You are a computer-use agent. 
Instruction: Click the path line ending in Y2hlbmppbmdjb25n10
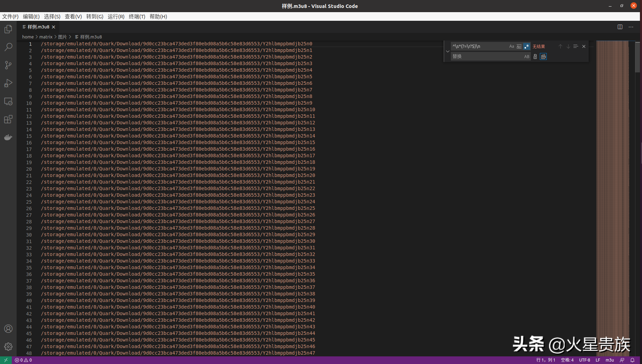tap(178, 110)
